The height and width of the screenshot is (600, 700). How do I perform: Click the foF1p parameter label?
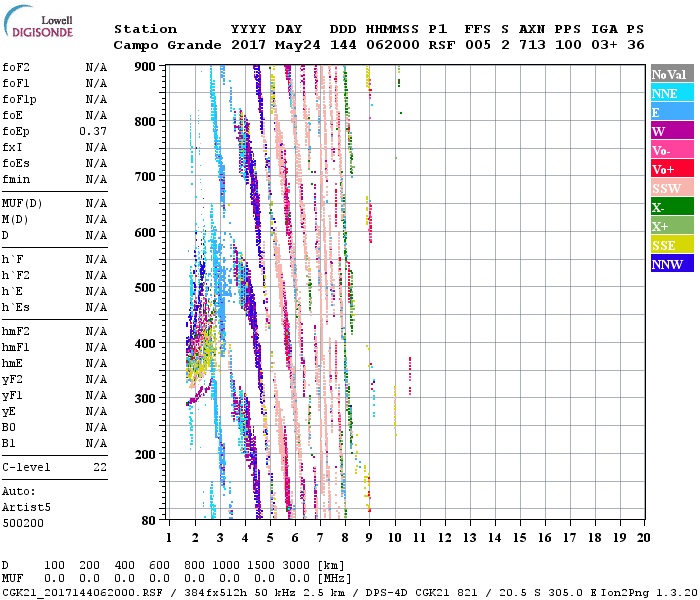pyautogui.click(x=19, y=100)
